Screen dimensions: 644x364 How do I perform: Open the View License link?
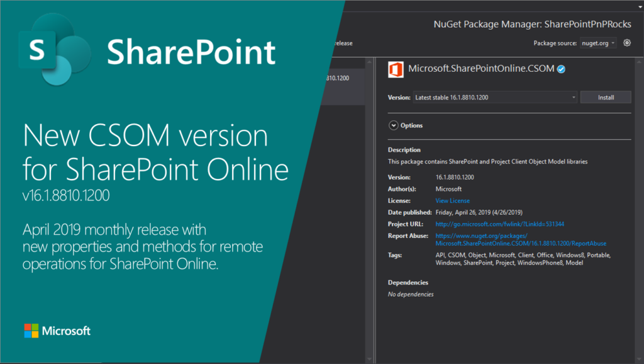pyautogui.click(x=452, y=201)
